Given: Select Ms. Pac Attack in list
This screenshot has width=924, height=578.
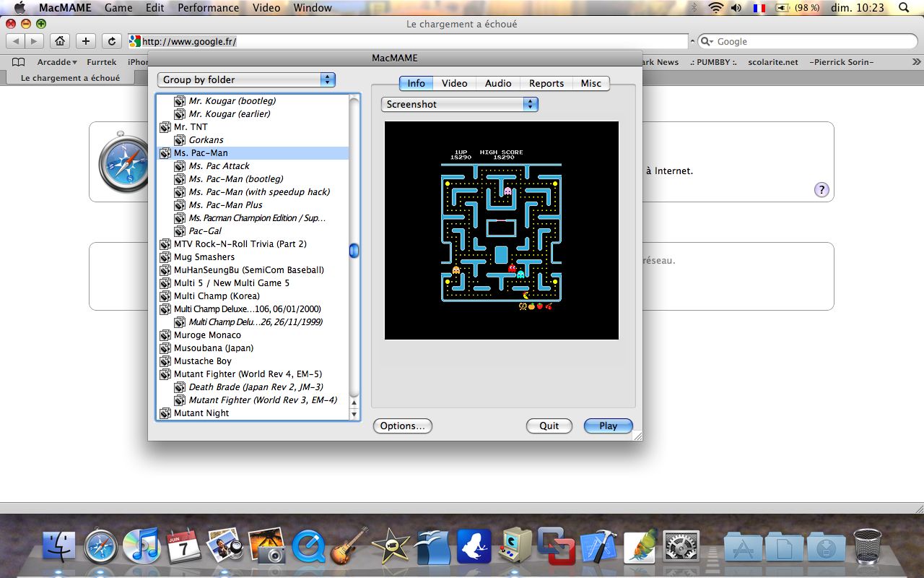Looking at the screenshot, I should pyautogui.click(x=219, y=165).
